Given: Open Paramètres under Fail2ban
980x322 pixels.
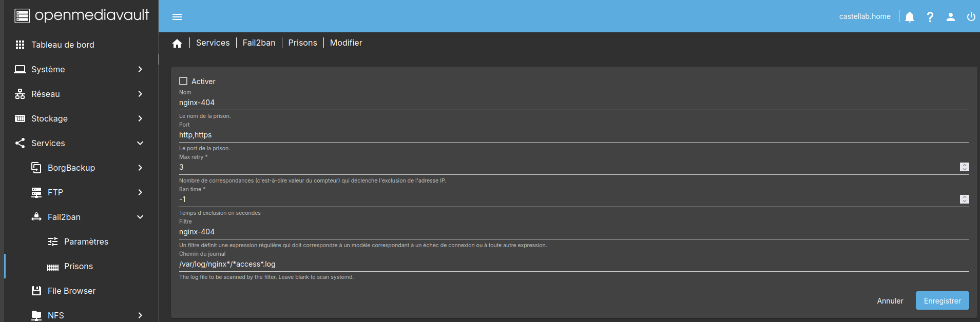Looking at the screenshot, I should (x=86, y=241).
